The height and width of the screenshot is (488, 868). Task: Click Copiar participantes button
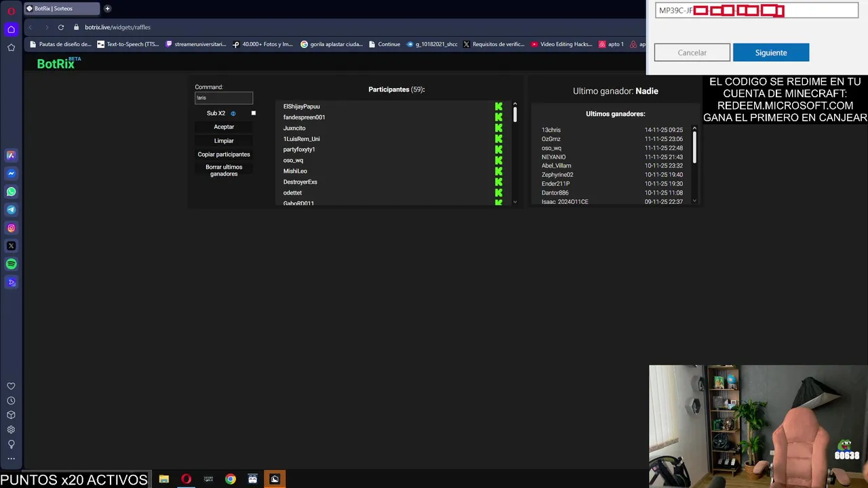coord(224,155)
